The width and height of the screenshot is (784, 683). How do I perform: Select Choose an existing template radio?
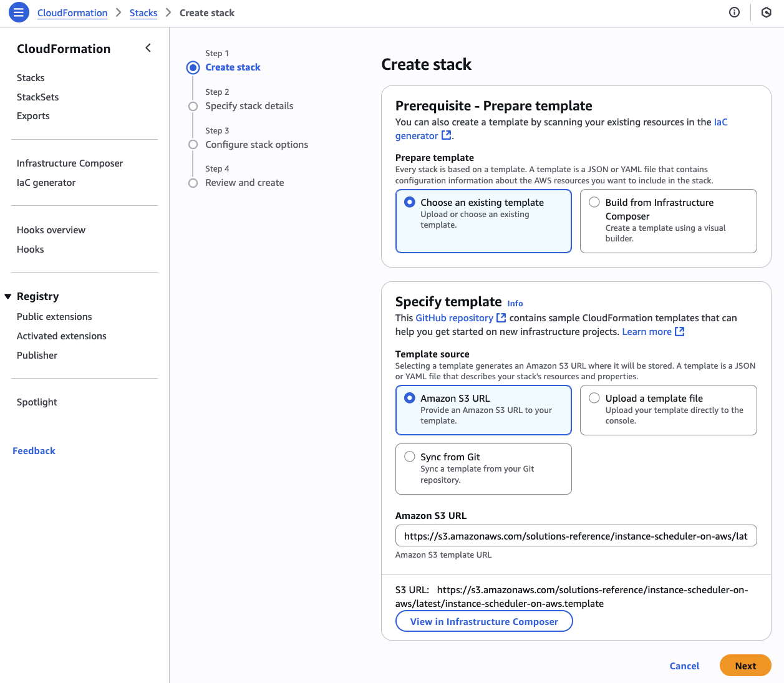[x=410, y=202]
